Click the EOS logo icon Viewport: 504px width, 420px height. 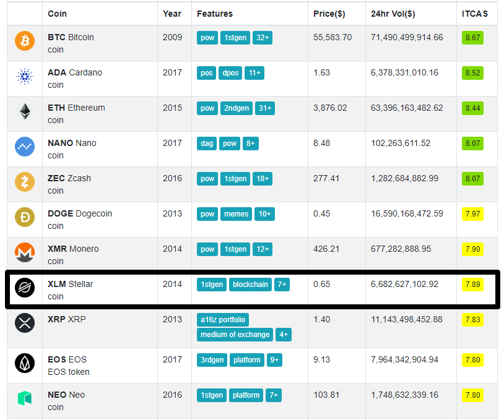[25, 363]
